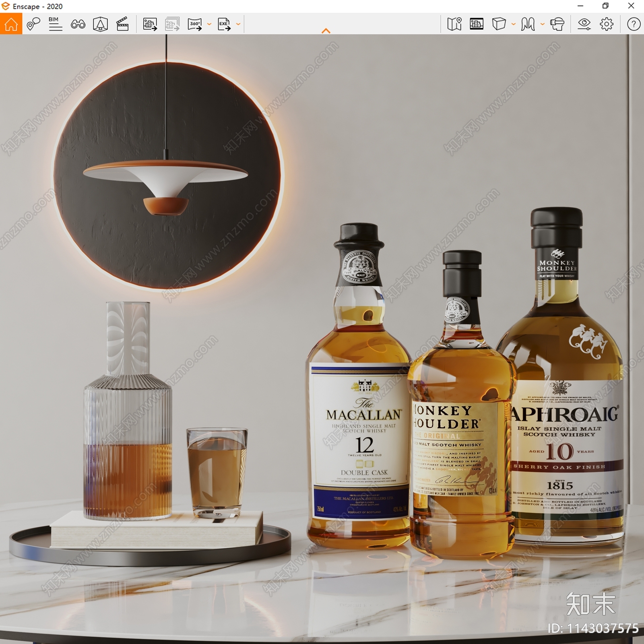
Task: Click the Enscape logo in title bar
Action: point(6,6)
